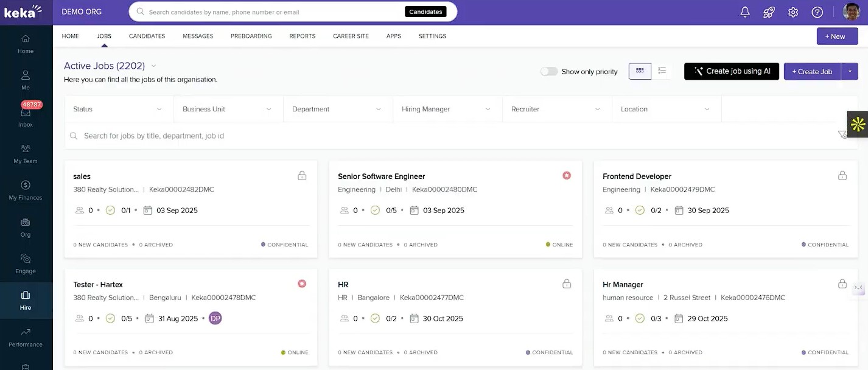Image resolution: width=868 pixels, height=370 pixels.
Task: Open the Create Job split-button arrow
Action: 850,71
